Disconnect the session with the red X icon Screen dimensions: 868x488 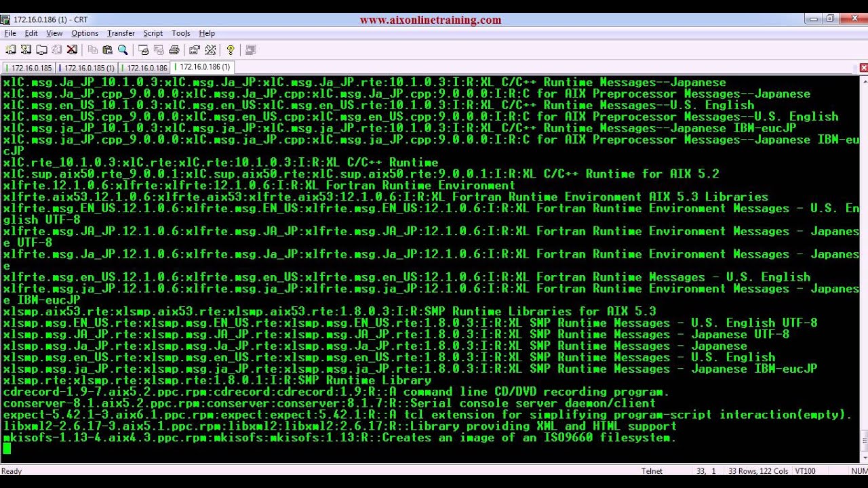click(72, 49)
